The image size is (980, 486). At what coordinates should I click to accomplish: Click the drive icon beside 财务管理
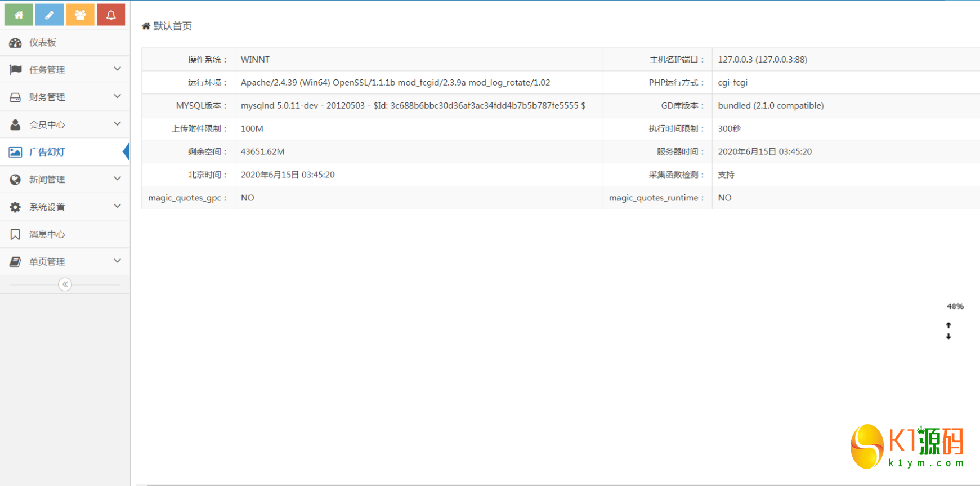click(15, 97)
